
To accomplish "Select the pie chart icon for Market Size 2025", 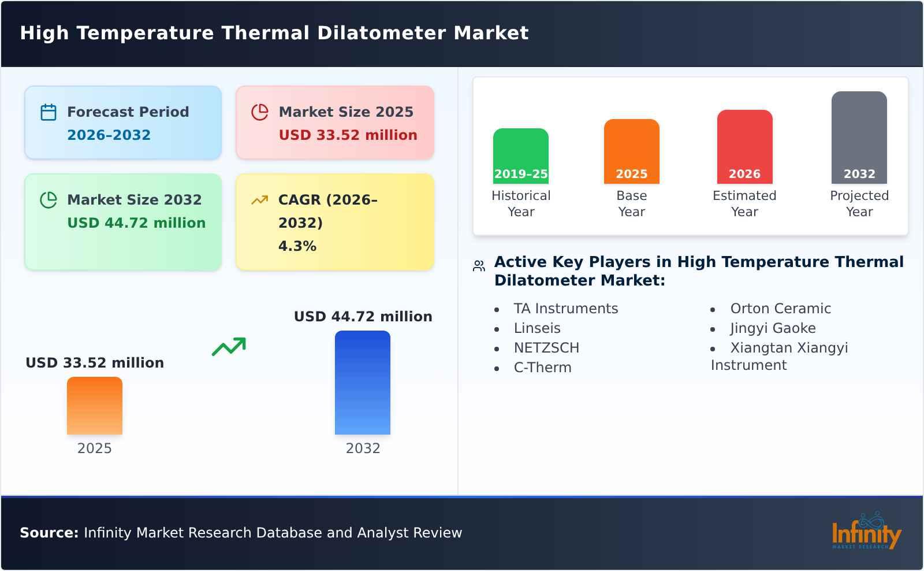I will click(259, 110).
